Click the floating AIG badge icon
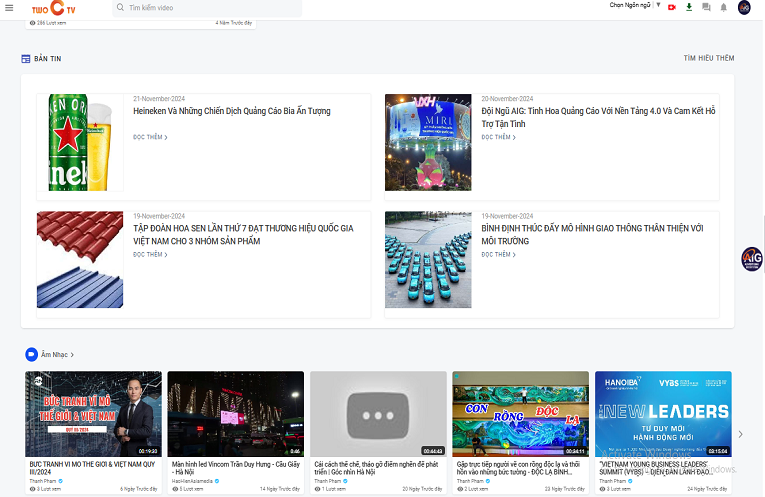This screenshot has height=497, width=765. click(x=752, y=259)
